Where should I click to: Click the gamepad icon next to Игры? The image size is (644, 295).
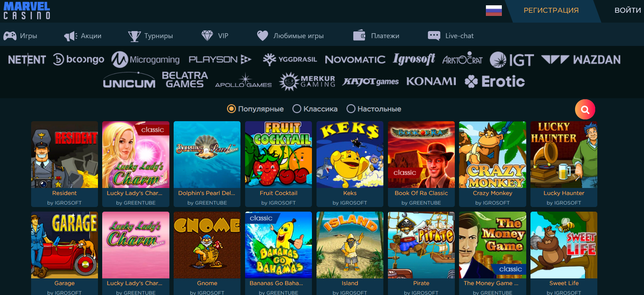[x=10, y=36]
